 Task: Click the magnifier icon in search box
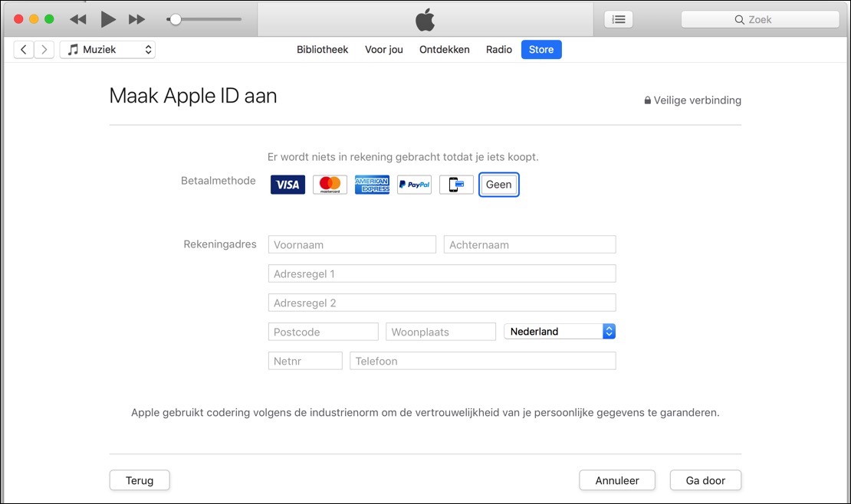pos(739,19)
